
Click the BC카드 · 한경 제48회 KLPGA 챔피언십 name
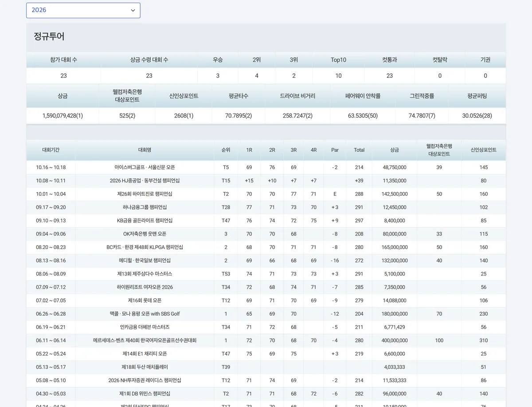pos(145,247)
